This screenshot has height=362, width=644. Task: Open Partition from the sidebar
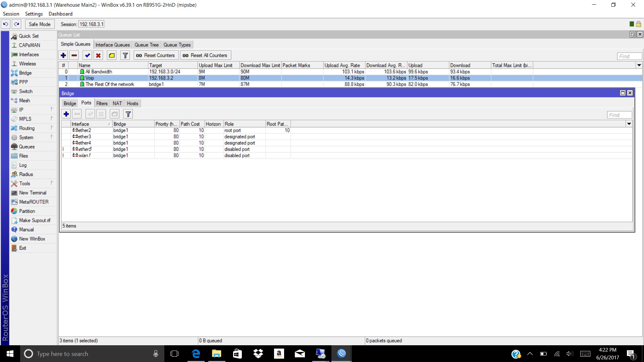[x=33, y=211]
